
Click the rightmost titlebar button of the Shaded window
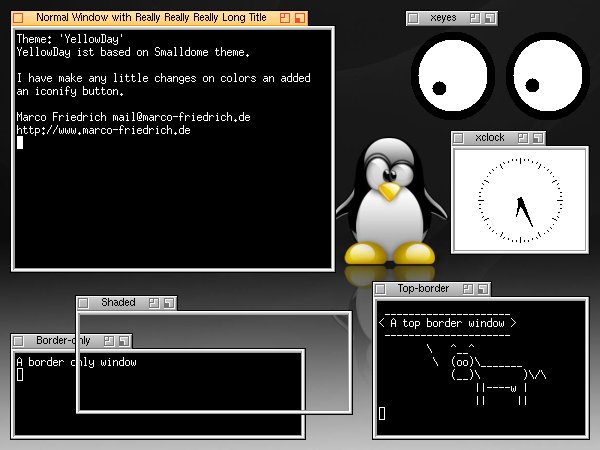tap(169, 303)
